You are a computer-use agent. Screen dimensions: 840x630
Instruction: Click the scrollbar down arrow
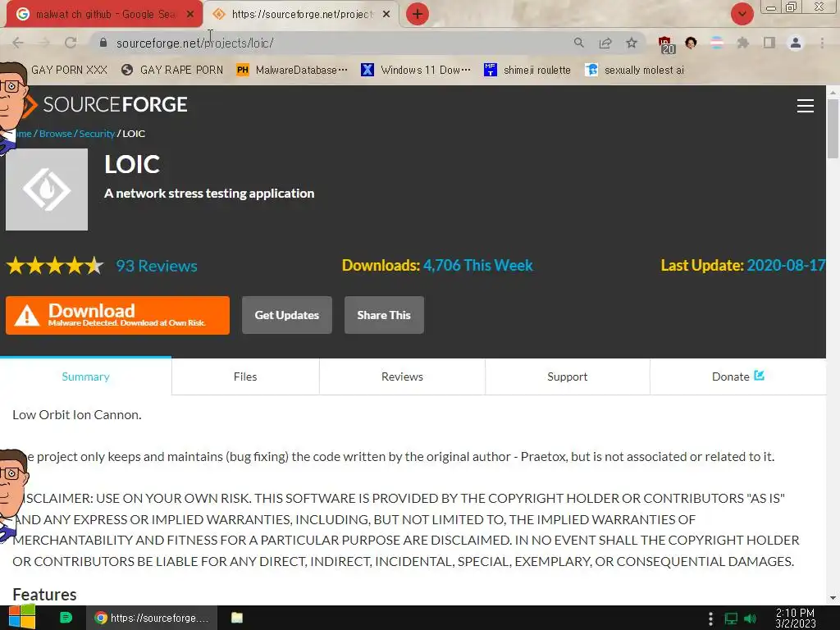(x=833, y=598)
